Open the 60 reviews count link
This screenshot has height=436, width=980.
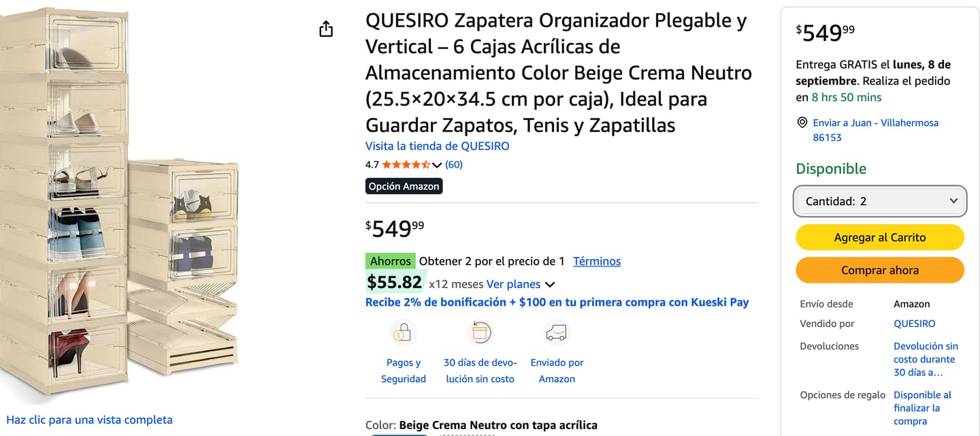[454, 165]
